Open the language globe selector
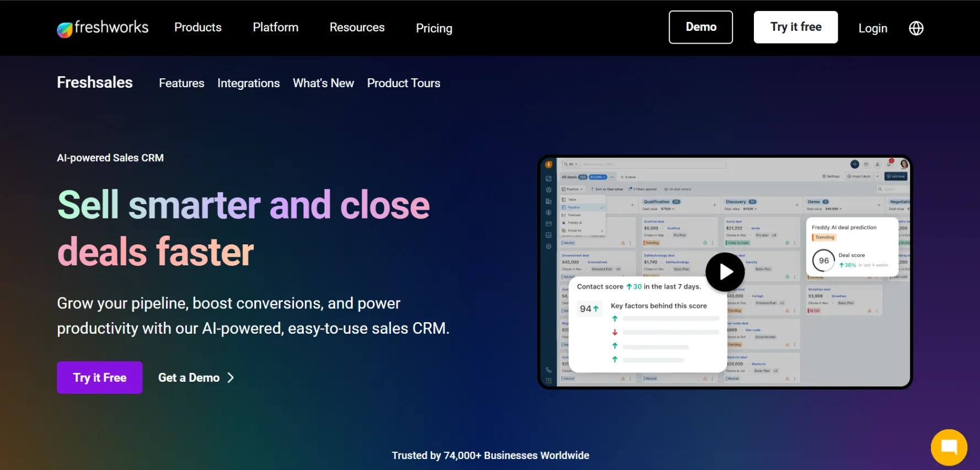 916,28
